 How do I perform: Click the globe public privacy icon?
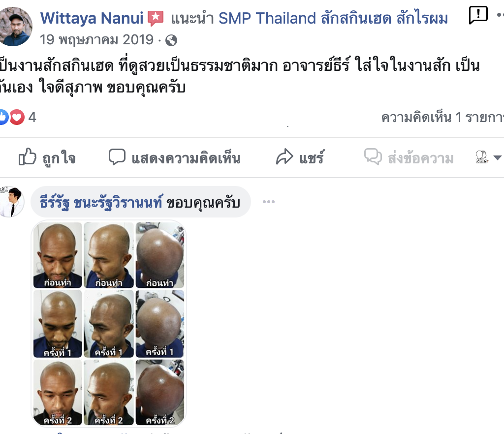(x=171, y=40)
